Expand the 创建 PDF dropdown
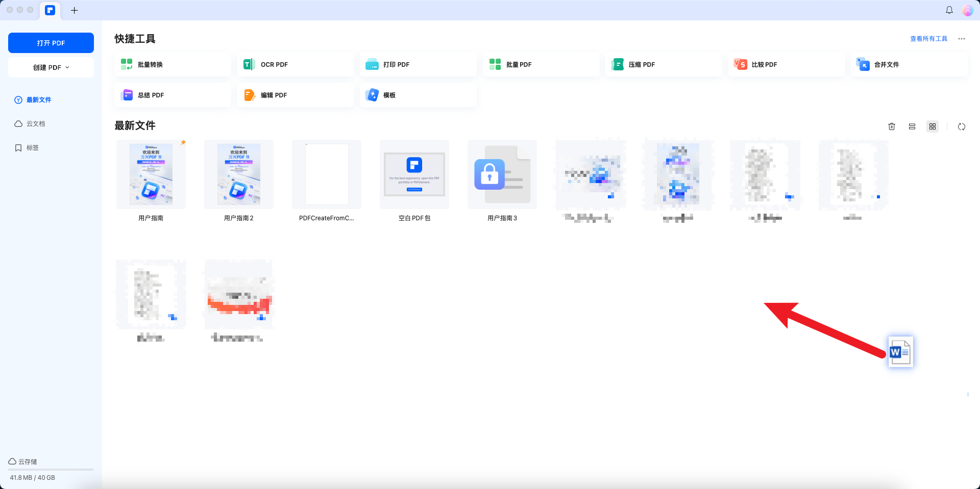Image resolution: width=980 pixels, height=489 pixels. point(51,67)
